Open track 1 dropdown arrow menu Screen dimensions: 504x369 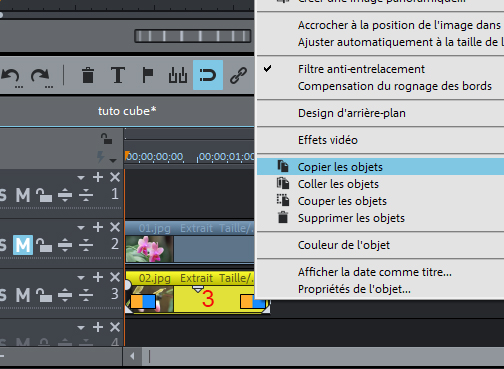(x=81, y=178)
